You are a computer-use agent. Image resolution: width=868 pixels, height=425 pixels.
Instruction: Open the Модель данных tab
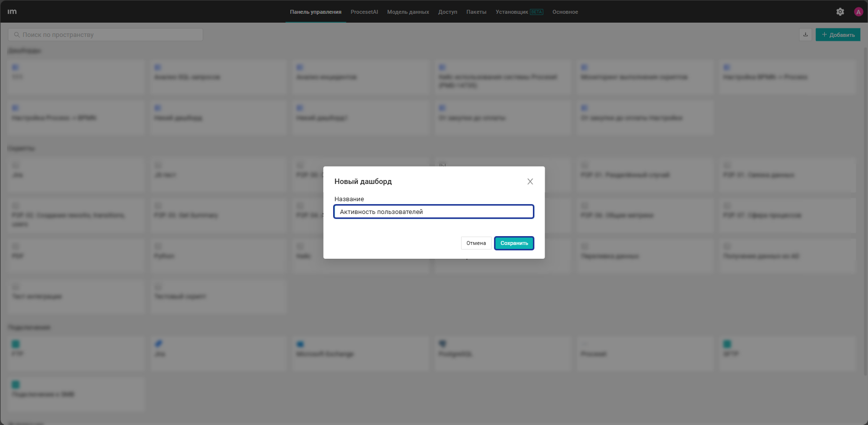(x=408, y=12)
